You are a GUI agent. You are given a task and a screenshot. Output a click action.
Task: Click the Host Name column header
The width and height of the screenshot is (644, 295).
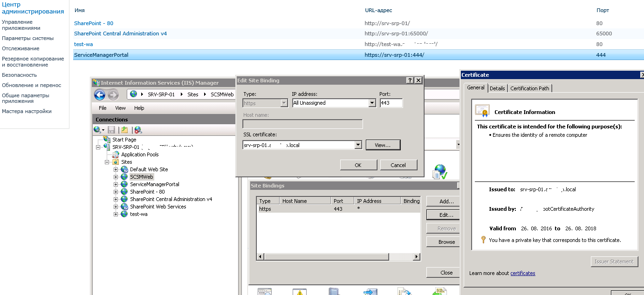(304, 201)
